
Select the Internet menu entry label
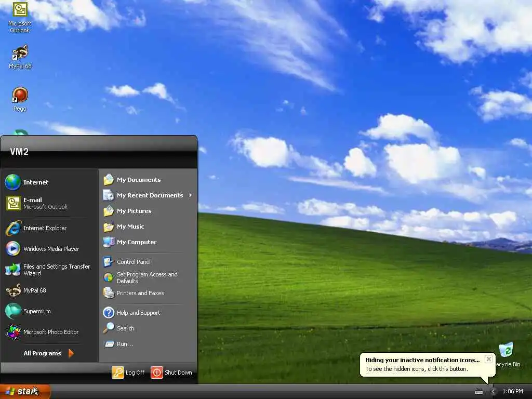pyautogui.click(x=36, y=182)
